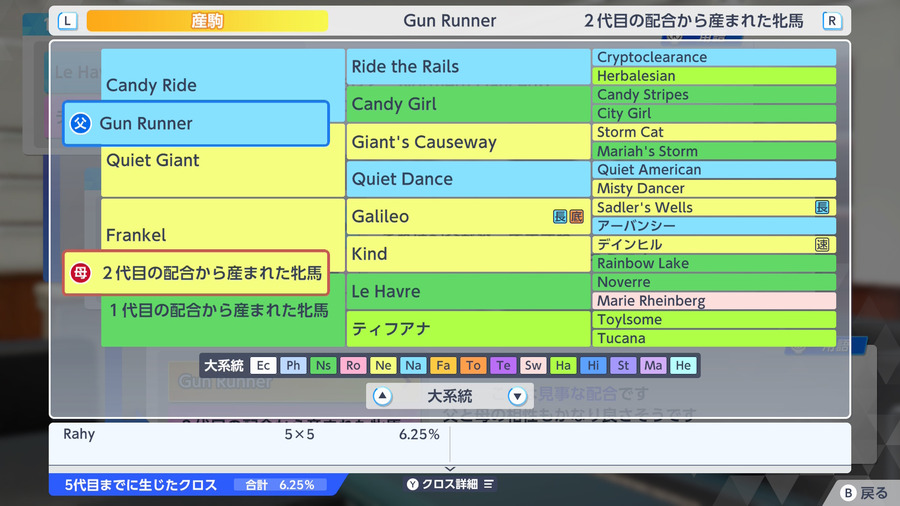Open クロス詳細 cross details

tap(450, 484)
